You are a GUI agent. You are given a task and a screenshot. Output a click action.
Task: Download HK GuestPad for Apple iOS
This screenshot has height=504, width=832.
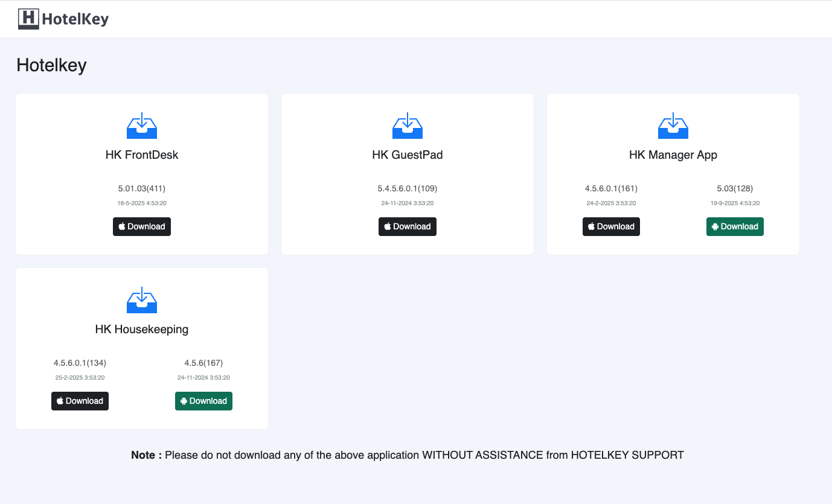coord(408,226)
